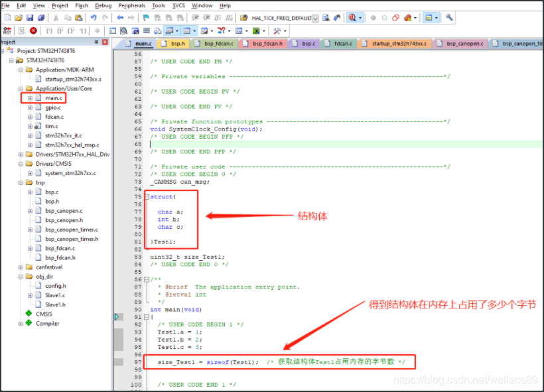The height and width of the screenshot is (392, 544).
Task: Open the Debug menu
Action: 103,5
